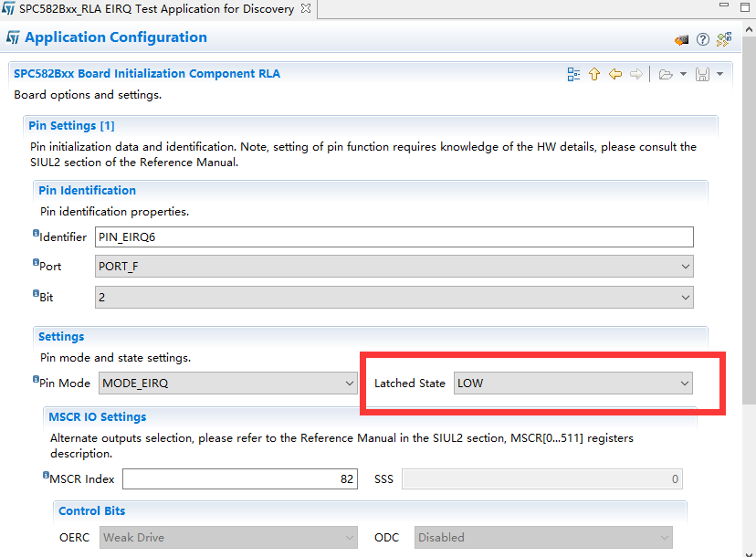Screen dimensions: 756x557
Task: Expand the Bit dropdown currently showing 2
Action: [684, 297]
